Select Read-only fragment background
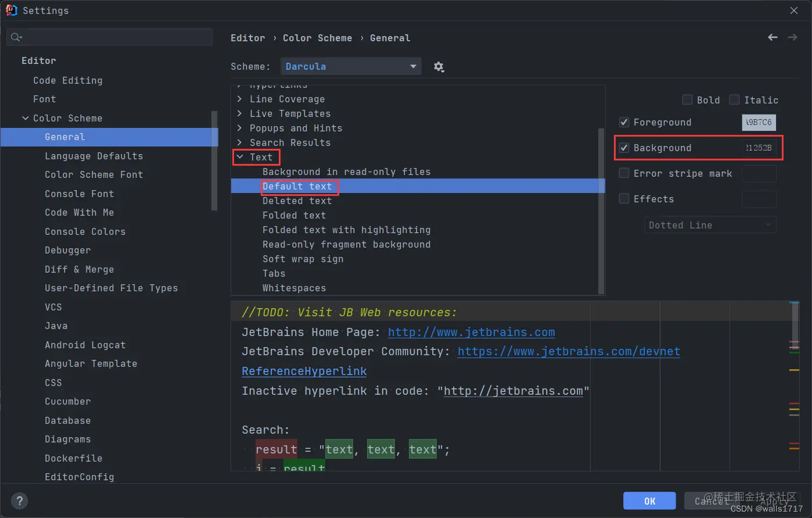The image size is (812, 518). (x=346, y=244)
